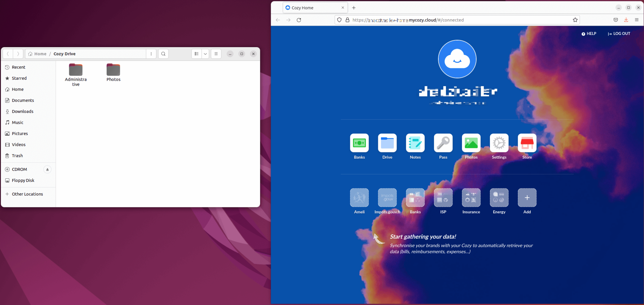Open the Firefox application menu

click(x=637, y=20)
